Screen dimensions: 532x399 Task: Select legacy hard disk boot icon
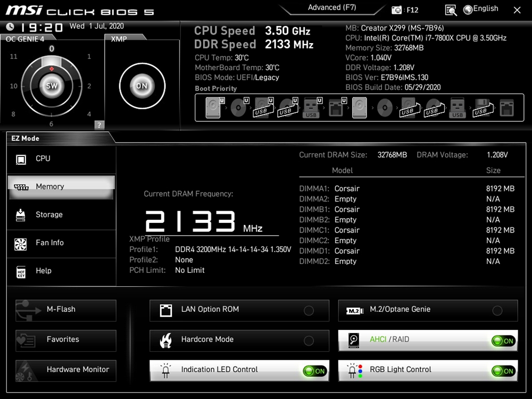[359, 108]
